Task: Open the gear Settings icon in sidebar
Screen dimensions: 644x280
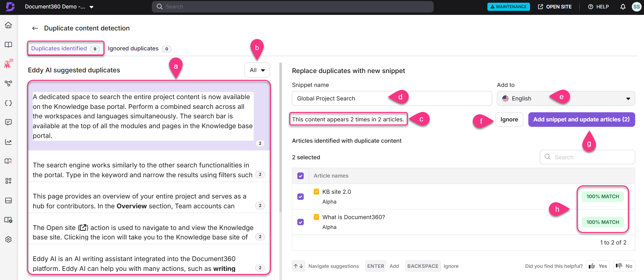Action: [8, 239]
